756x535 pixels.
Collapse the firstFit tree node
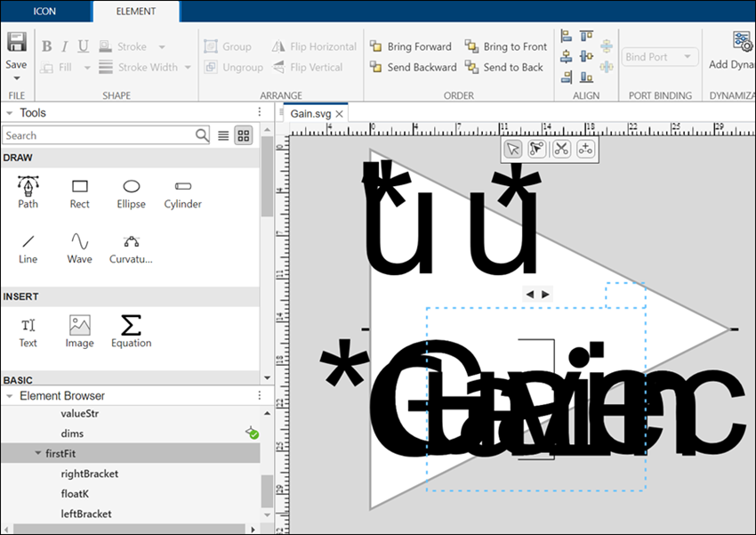(x=37, y=453)
